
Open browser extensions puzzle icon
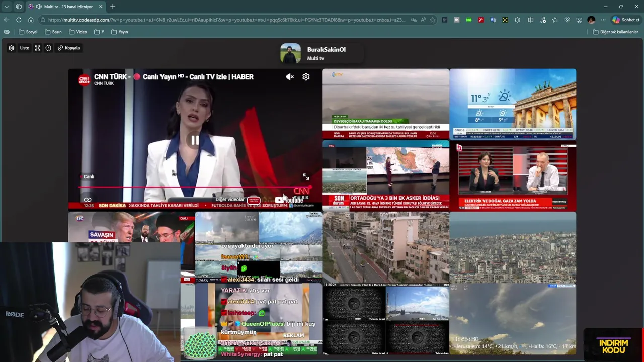pyautogui.click(x=517, y=20)
